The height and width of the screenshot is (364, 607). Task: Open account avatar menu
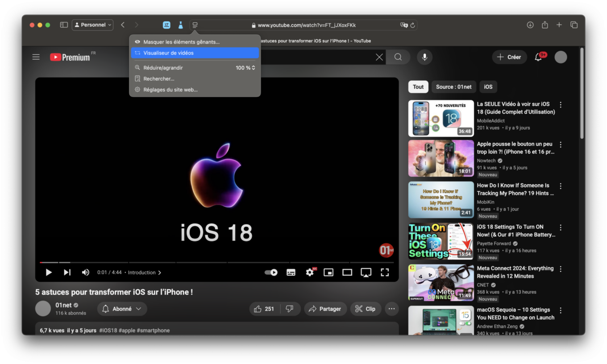pos(561,57)
